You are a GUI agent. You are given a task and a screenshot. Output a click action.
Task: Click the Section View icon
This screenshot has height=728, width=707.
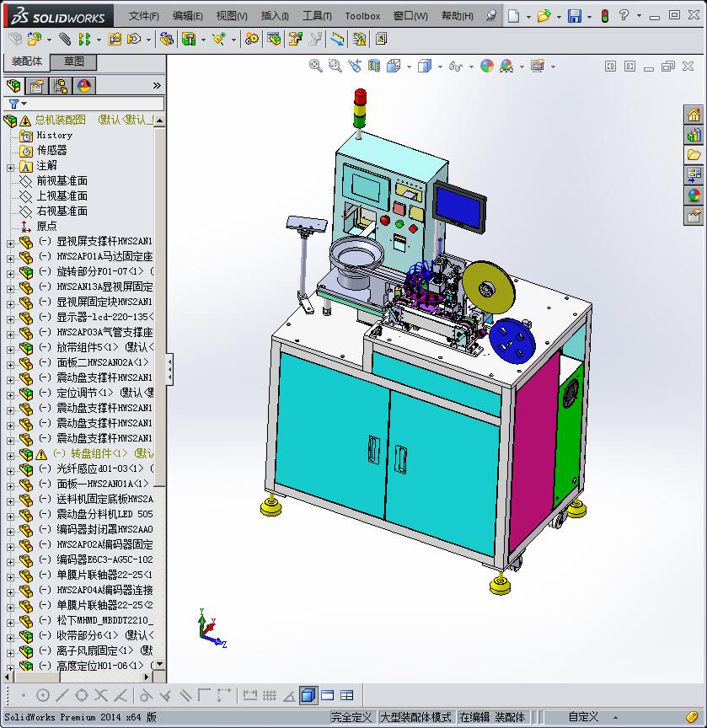tap(374, 66)
